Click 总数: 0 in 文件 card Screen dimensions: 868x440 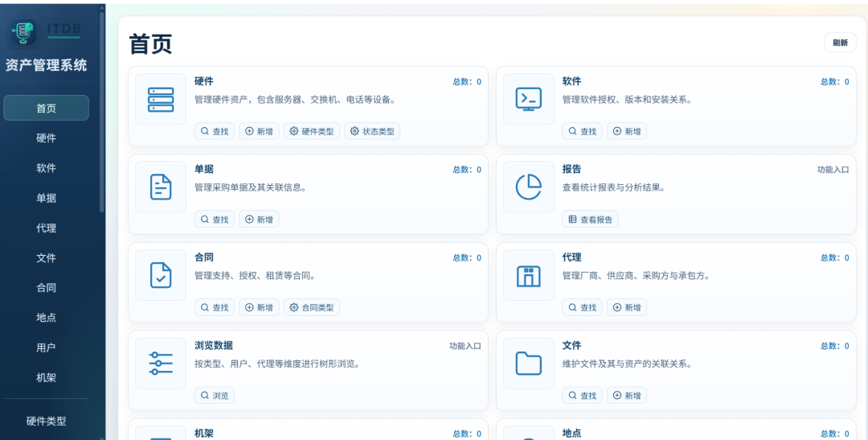pos(835,346)
